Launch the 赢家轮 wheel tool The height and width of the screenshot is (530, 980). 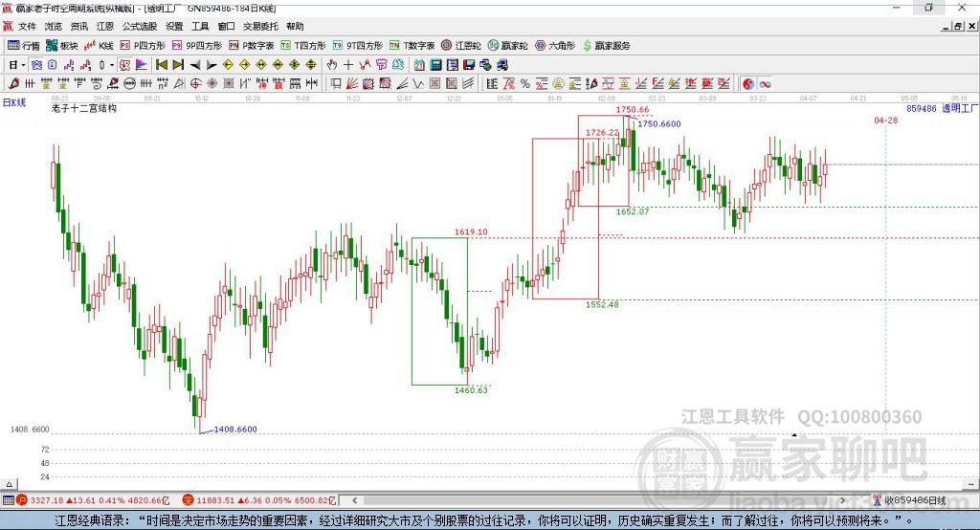[x=508, y=46]
